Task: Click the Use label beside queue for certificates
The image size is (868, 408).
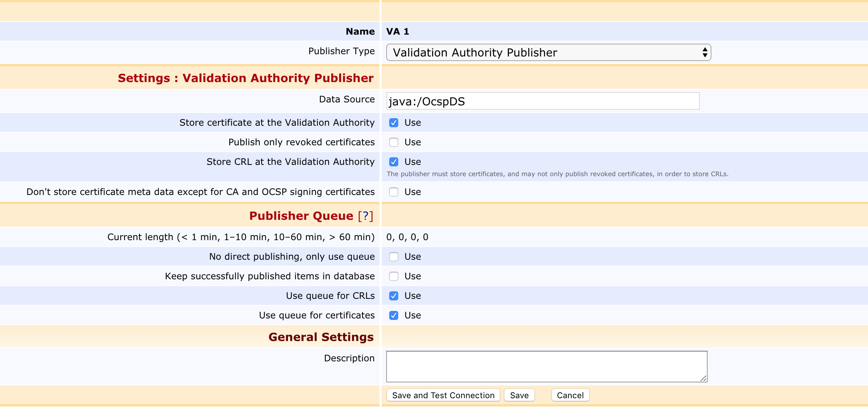Action: pos(413,315)
